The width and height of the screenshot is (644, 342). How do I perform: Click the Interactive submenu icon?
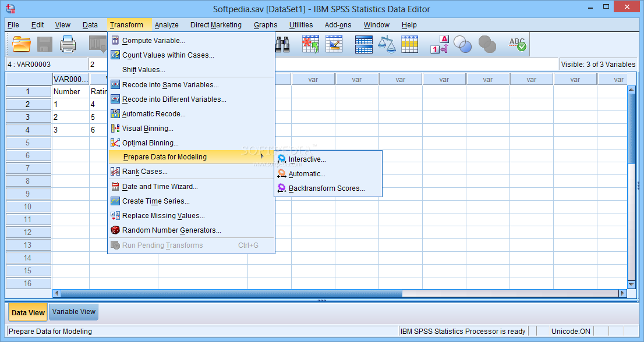(x=282, y=159)
